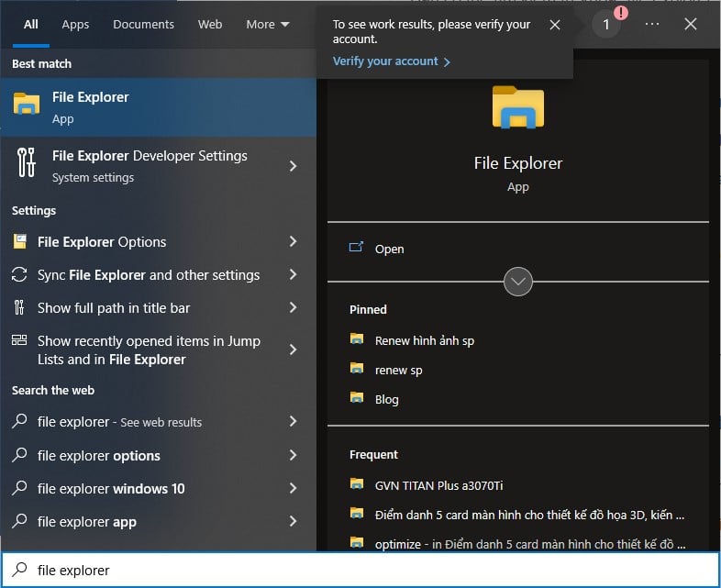Click the magnifier icon in the search box
The image size is (721, 588).
coord(19,570)
